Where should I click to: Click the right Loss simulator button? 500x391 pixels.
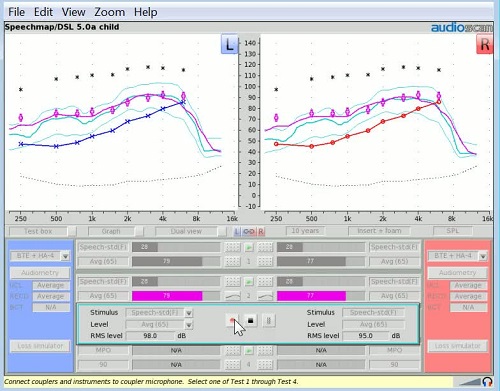tap(457, 346)
